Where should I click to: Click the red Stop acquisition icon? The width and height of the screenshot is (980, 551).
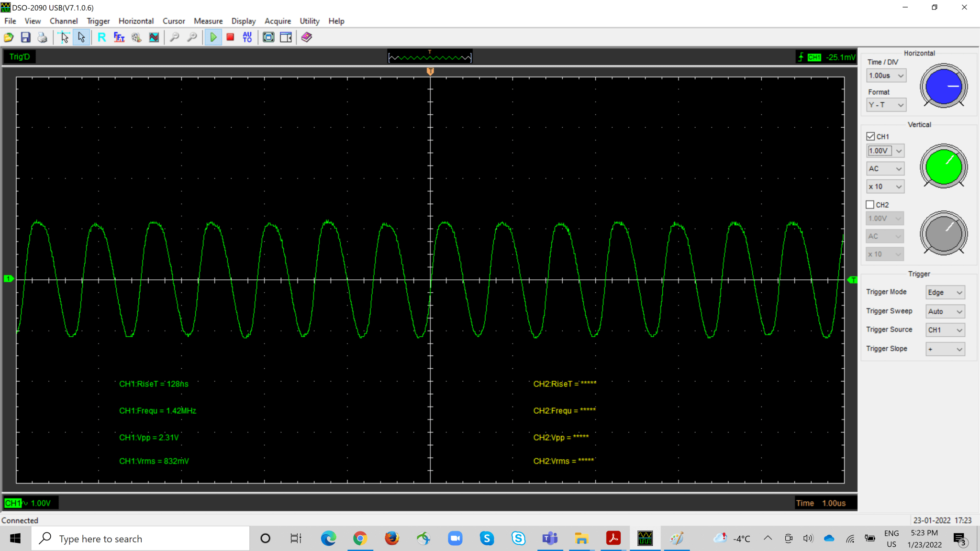230,37
